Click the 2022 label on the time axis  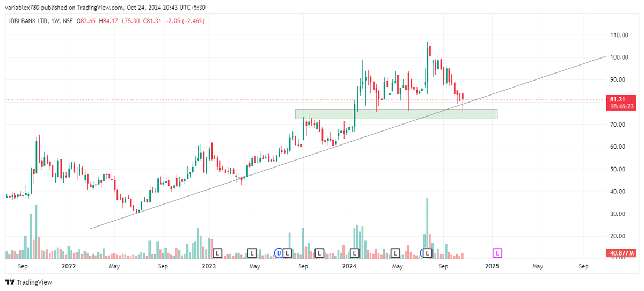pos(68,266)
